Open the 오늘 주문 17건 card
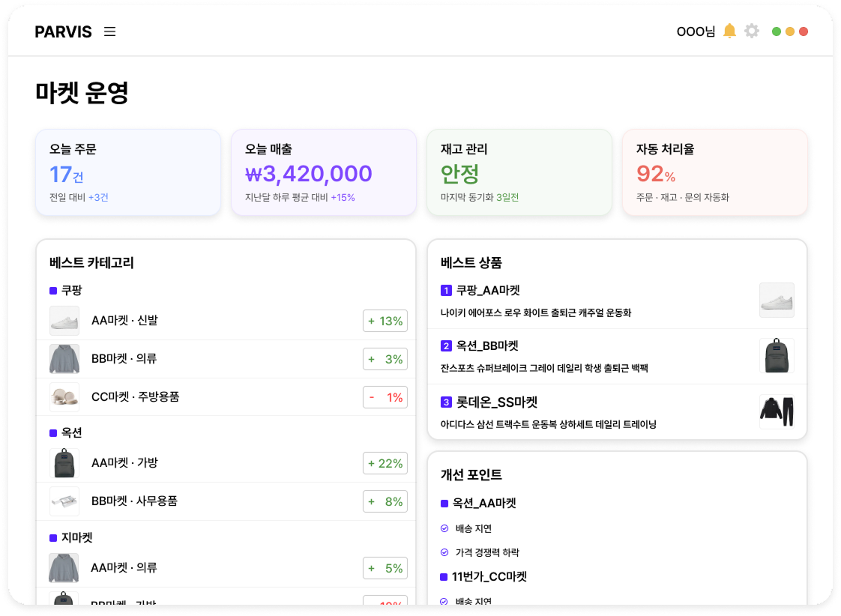 tap(128, 172)
